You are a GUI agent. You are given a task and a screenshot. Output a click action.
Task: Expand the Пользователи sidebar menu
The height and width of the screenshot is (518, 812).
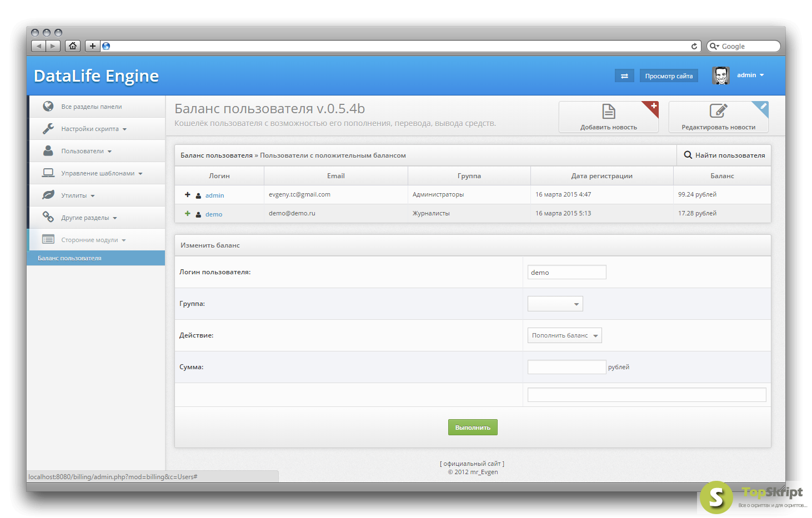pos(109,152)
